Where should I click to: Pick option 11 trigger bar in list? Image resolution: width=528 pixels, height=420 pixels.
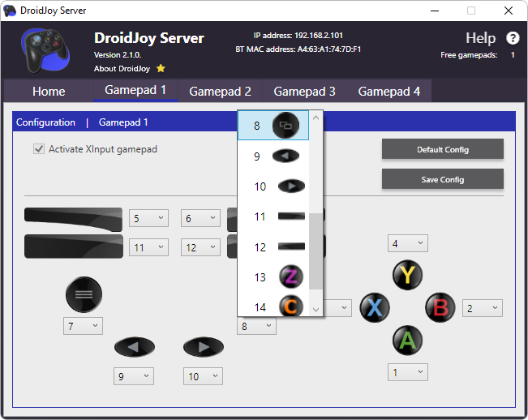[273, 216]
